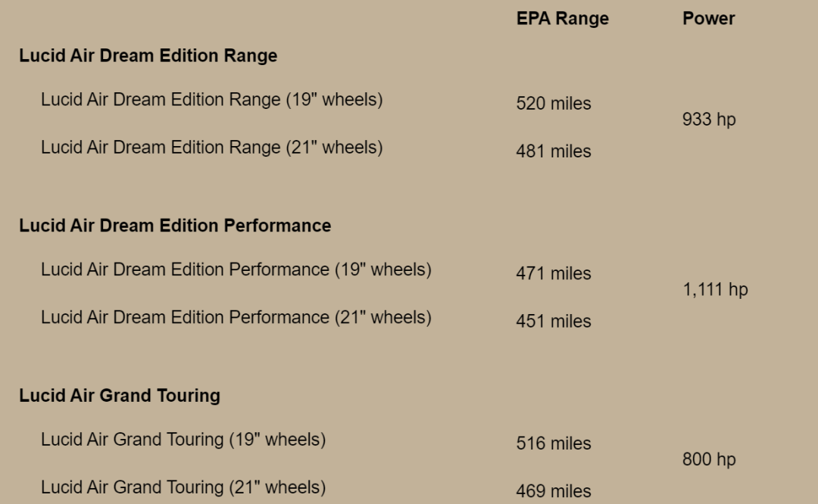Viewport: 818px width, 504px height.
Task: Select the 933 hp power value
Action: click(x=709, y=120)
